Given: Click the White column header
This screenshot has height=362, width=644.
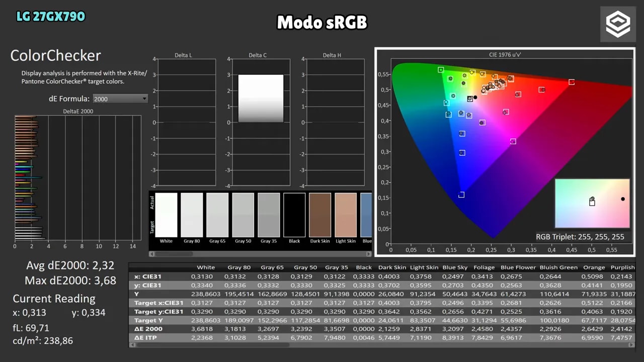Looking at the screenshot, I should [x=206, y=267].
